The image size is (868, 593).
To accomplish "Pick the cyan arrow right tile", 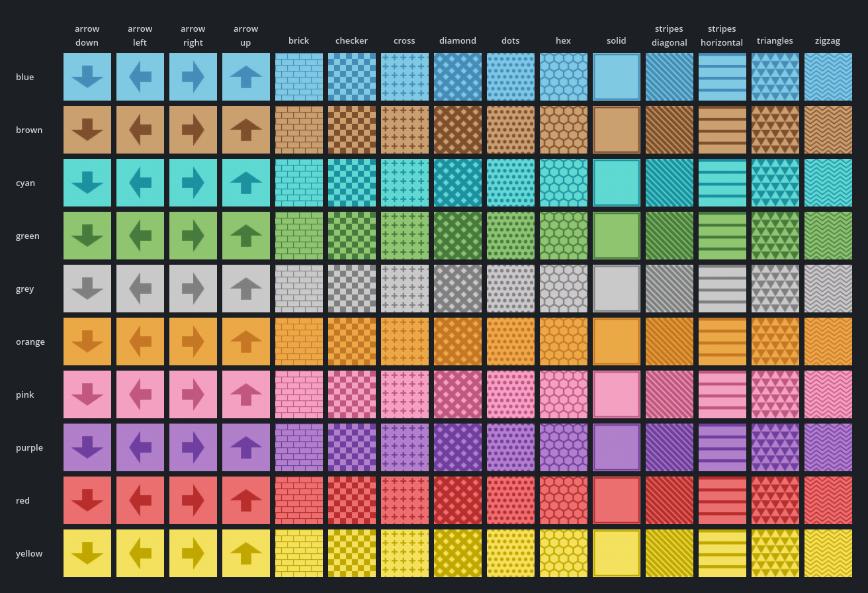I will click(x=193, y=183).
